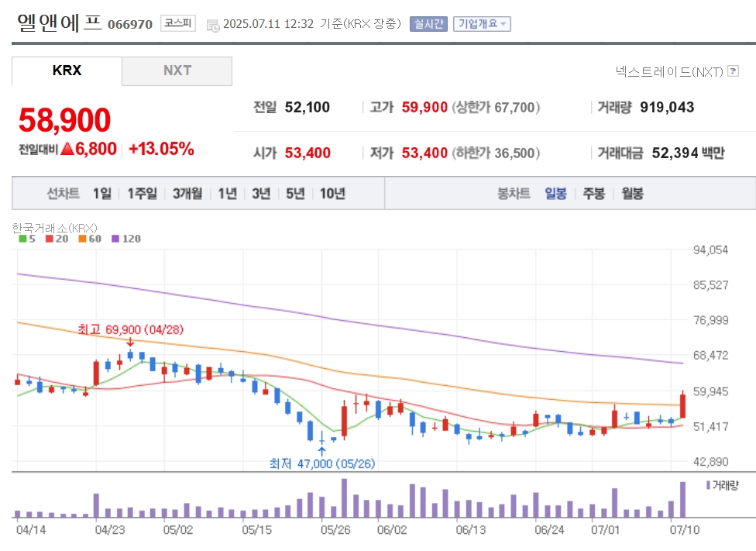Open the 기업개요 dropdown
This screenshot has width=756, height=551.
(482, 24)
